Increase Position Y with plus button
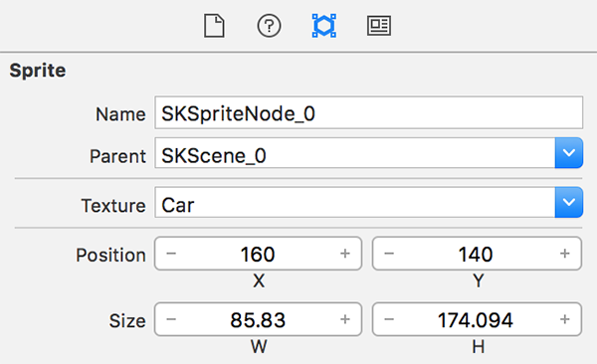597x364 pixels. point(564,254)
